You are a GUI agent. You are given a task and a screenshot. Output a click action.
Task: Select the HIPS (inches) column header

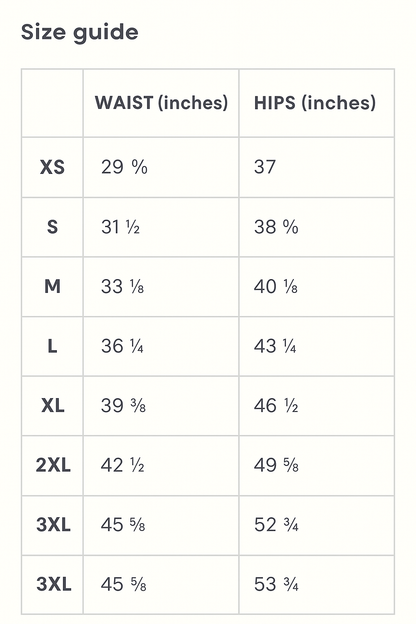[314, 103]
